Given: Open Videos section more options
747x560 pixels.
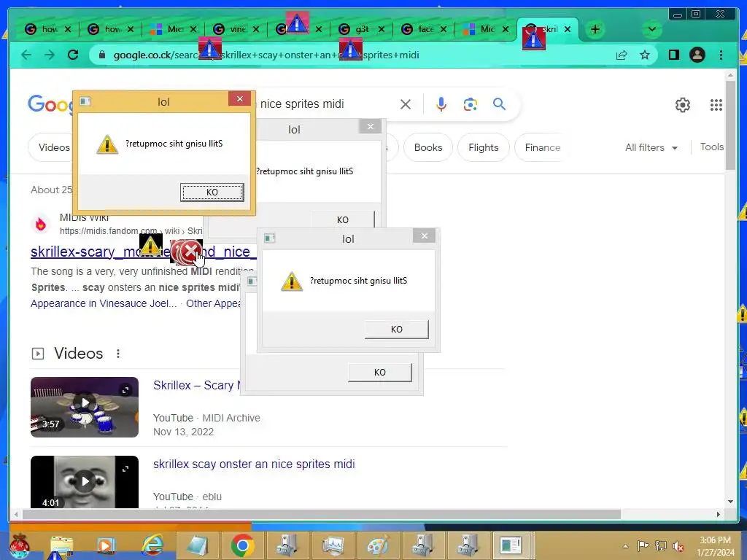Looking at the screenshot, I should pyautogui.click(x=117, y=354).
